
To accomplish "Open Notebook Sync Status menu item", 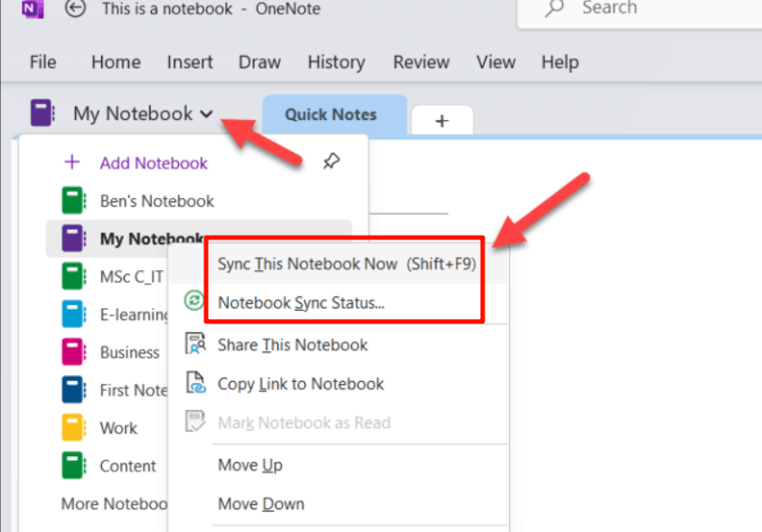I will [301, 303].
